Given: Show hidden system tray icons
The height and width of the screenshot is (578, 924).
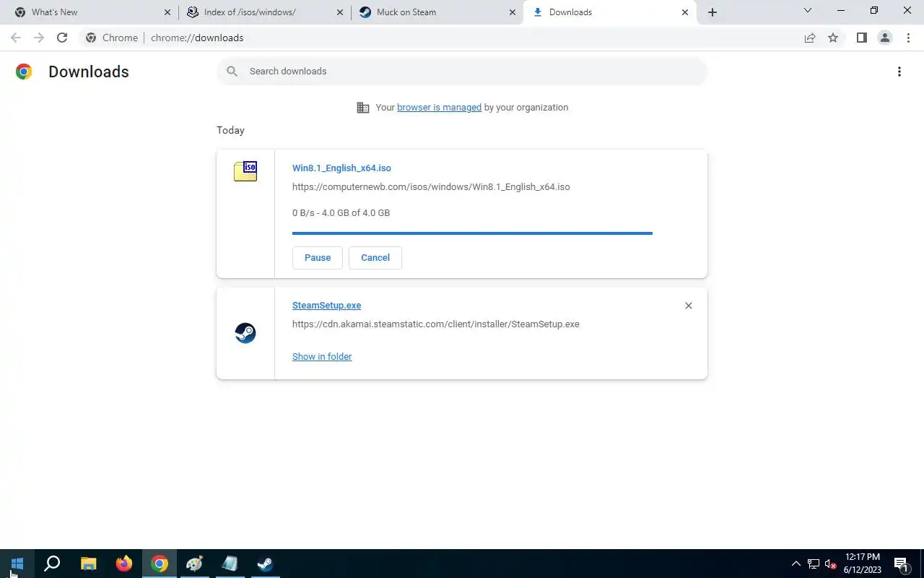Looking at the screenshot, I should coord(796,564).
